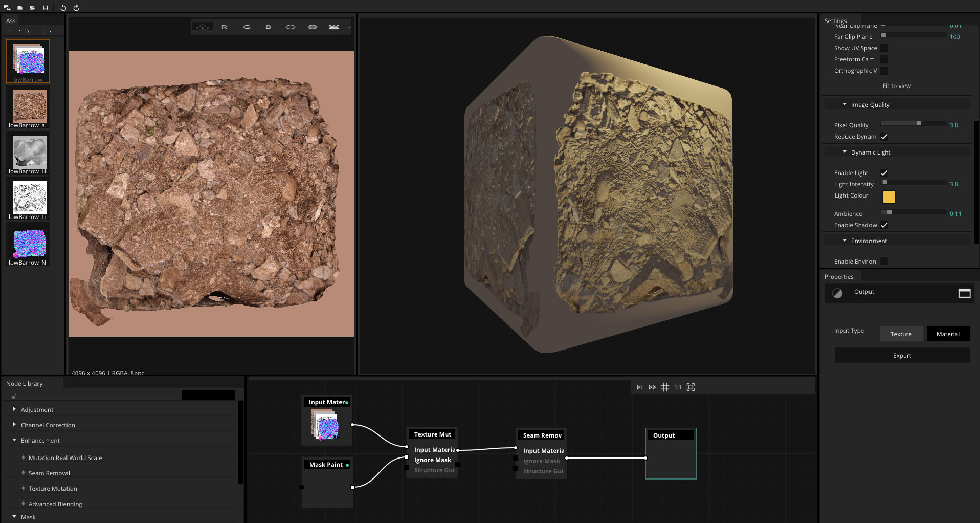Show only the green channel (G)
The image size is (980, 523).
click(247, 27)
